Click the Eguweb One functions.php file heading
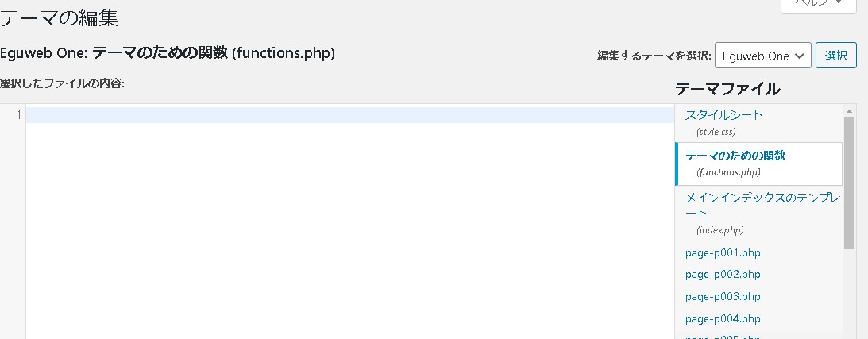The height and width of the screenshot is (339, 868). tap(168, 54)
